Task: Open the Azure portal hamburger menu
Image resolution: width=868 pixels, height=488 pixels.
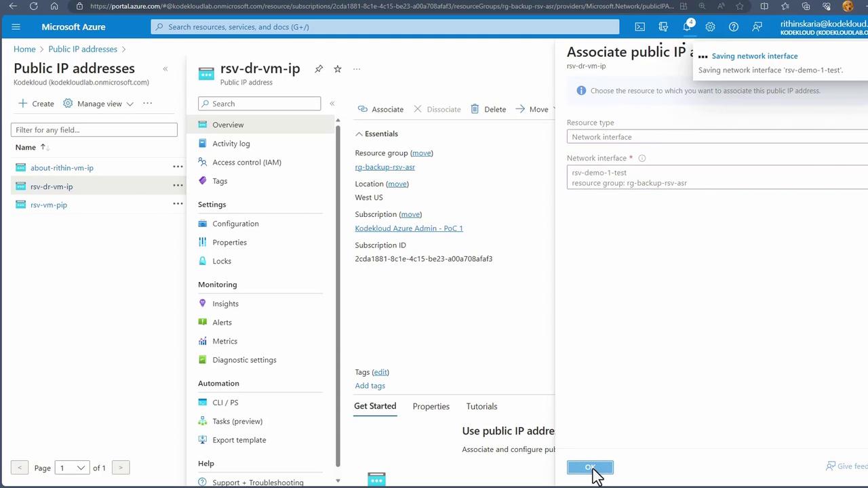Action: [x=16, y=27]
